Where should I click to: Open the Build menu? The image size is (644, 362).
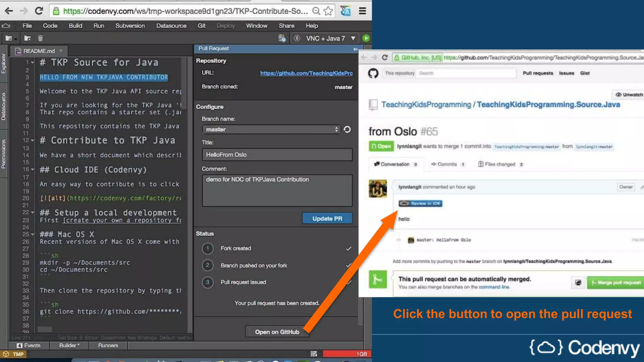click(75, 26)
